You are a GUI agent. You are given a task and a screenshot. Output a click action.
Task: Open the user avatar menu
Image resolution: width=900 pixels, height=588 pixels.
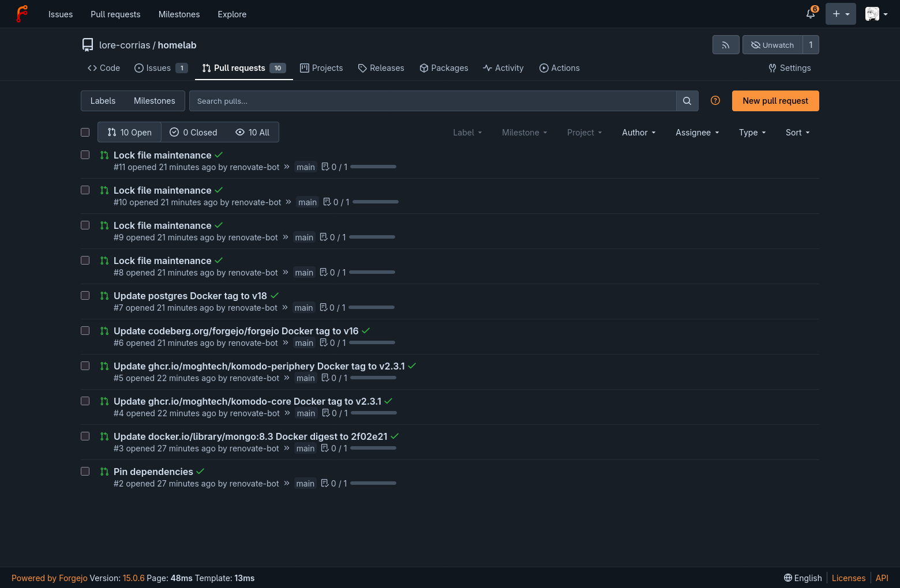[876, 14]
